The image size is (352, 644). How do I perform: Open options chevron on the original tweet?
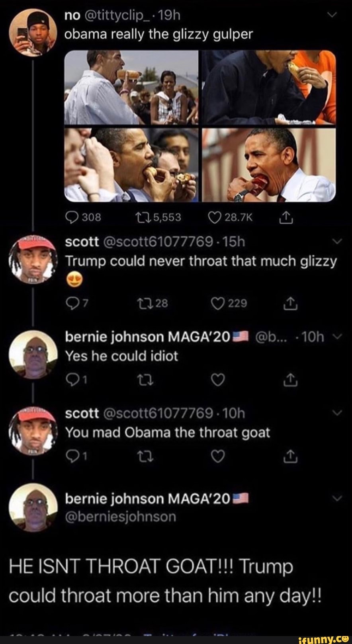[334, 16]
